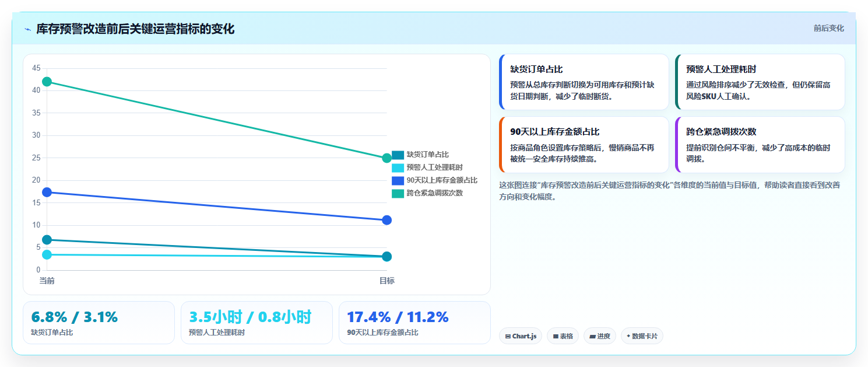Open the 90天以上库存金额占比 description card
Viewport: 868px width, 367px height.
pos(584,145)
